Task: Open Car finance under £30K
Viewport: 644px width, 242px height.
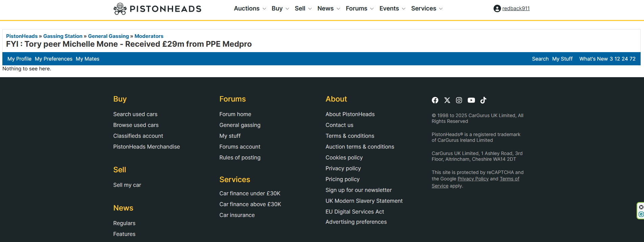Action: [x=250, y=194]
